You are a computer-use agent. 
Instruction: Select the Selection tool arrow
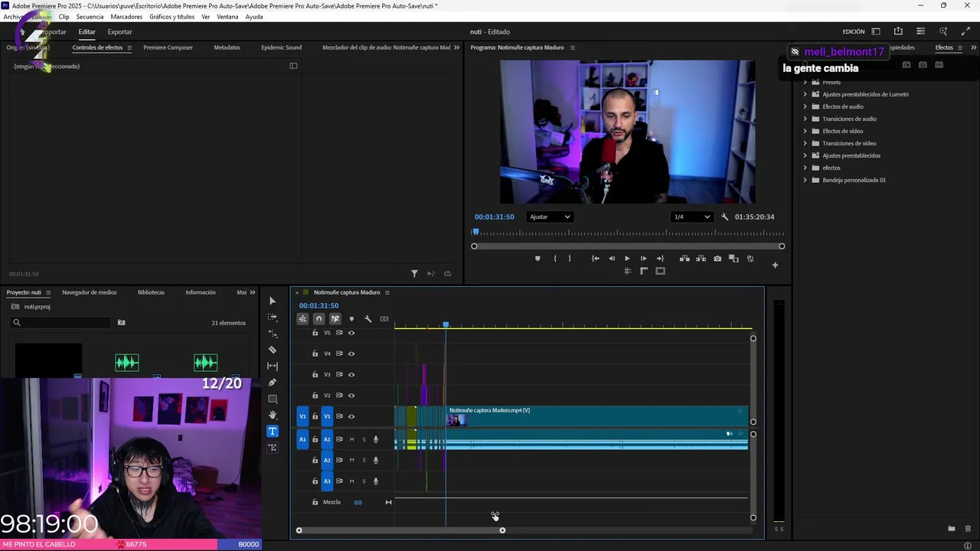[273, 301]
